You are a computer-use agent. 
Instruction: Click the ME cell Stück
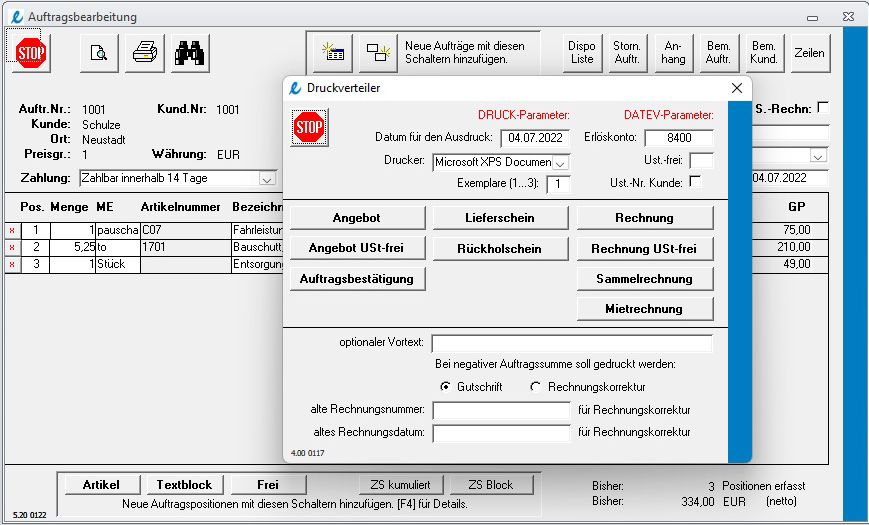coord(118,264)
